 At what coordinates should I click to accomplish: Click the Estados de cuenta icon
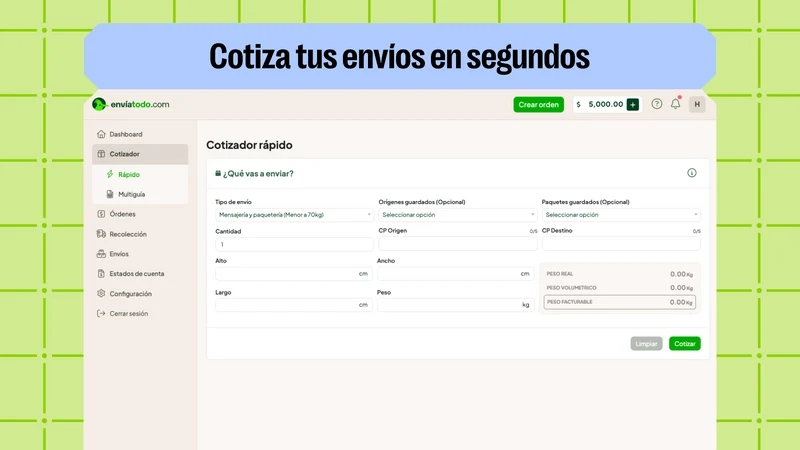[101, 274]
